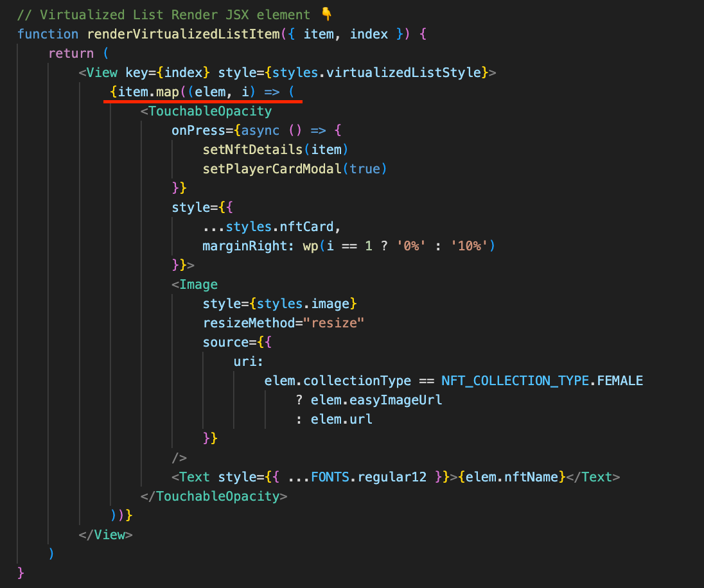
Task: Place cursor on the "function" keyword
Action: pyautogui.click(x=48, y=34)
